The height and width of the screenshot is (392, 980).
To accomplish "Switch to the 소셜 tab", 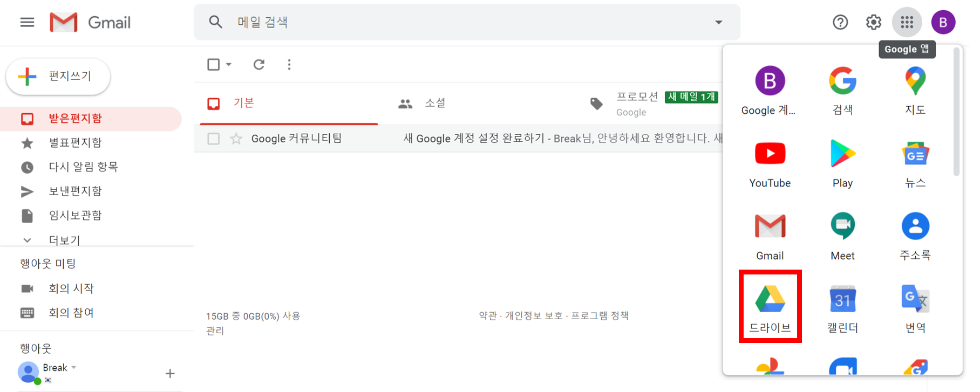I will pyautogui.click(x=480, y=104).
